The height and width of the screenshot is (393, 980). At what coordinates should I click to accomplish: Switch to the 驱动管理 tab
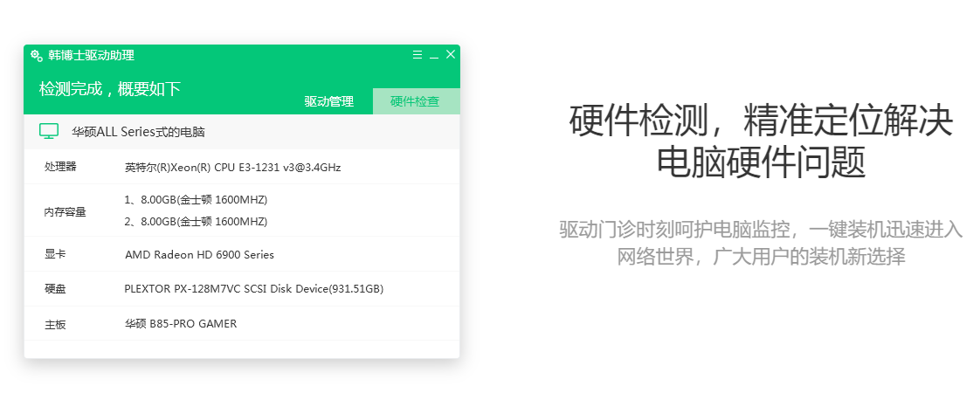(328, 101)
